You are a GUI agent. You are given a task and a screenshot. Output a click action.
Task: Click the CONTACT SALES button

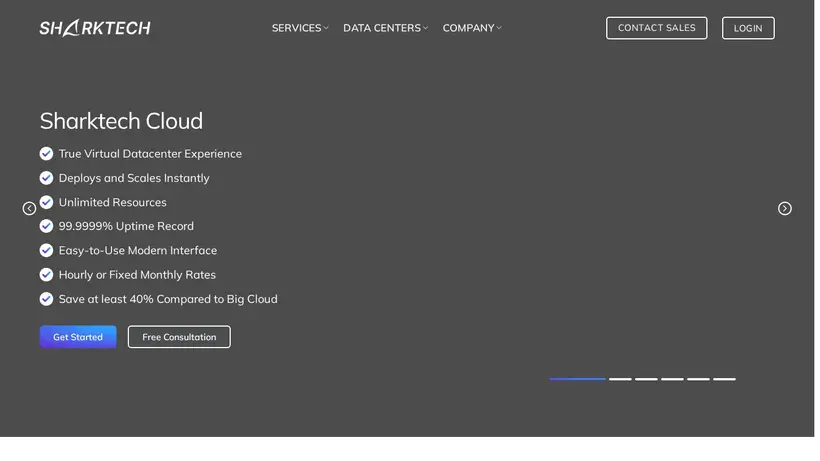pyautogui.click(x=656, y=28)
